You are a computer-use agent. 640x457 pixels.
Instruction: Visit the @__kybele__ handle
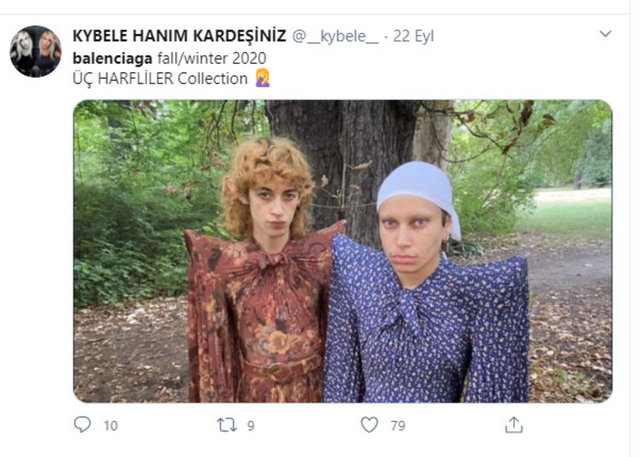coord(335,36)
